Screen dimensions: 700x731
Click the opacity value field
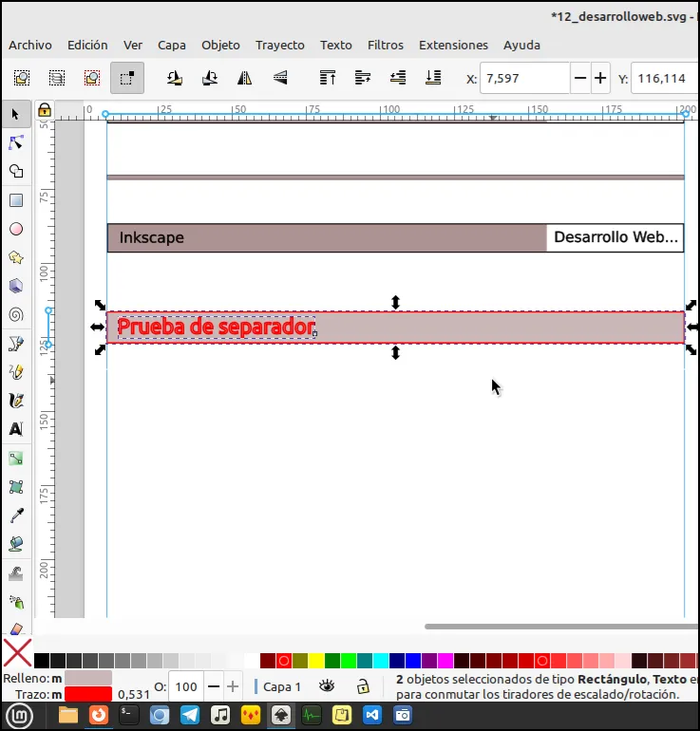186,686
